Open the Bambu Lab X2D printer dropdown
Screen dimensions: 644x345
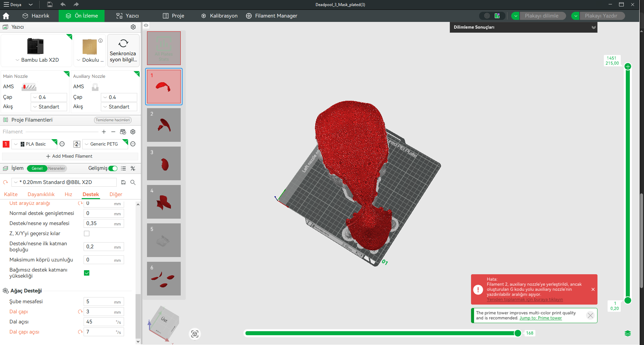37,60
